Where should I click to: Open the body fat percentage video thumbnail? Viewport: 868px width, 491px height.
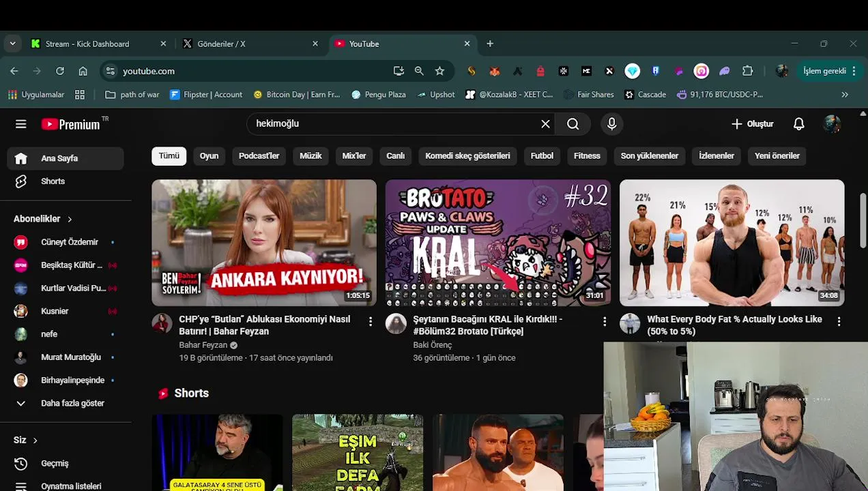[x=732, y=243]
